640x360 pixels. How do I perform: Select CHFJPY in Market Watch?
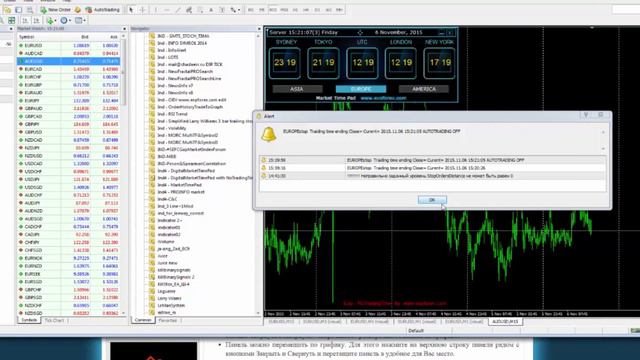69,242
